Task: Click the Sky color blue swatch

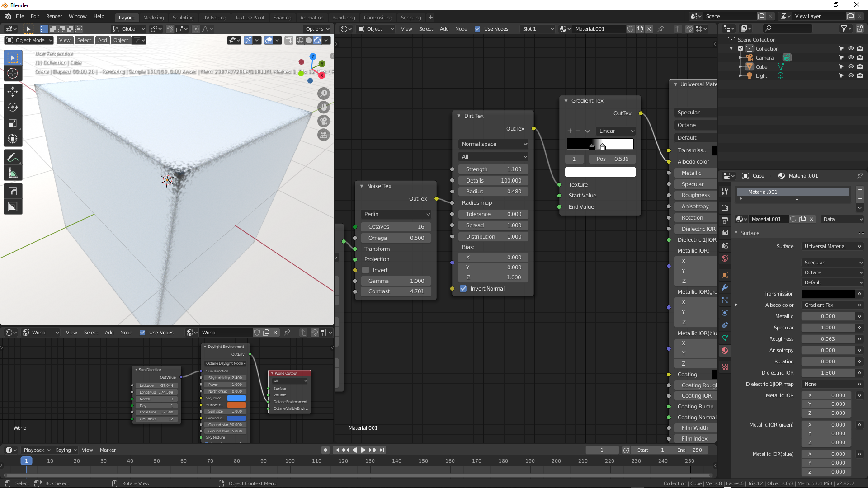Action: (x=236, y=398)
